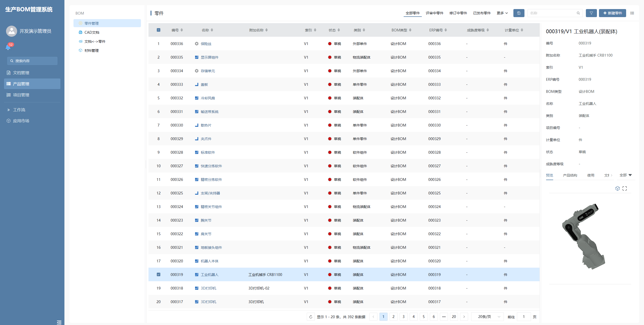Click the 新建零件 button

coord(612,13)
